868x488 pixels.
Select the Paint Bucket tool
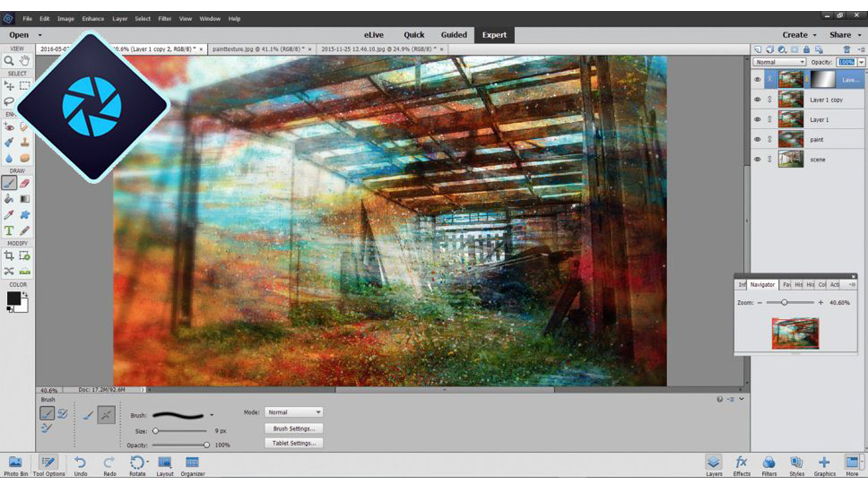coord(9,199)
